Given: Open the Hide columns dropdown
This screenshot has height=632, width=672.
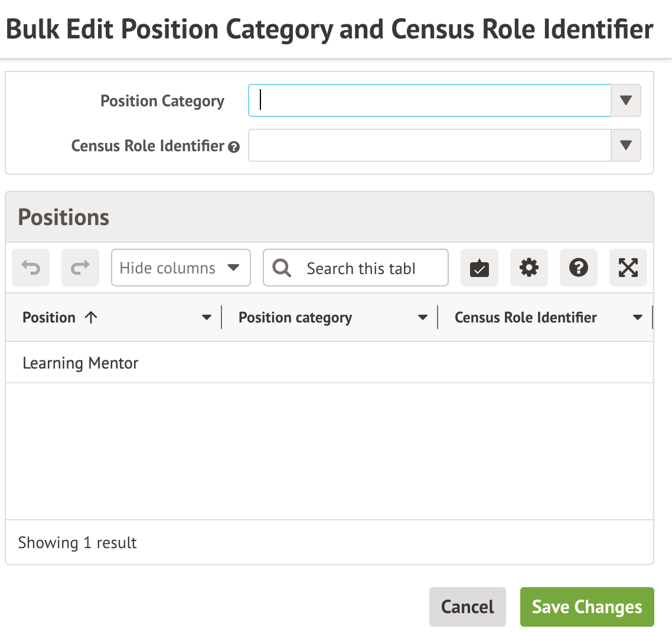Looking at the screenshot, I should [x=180, y=268].
